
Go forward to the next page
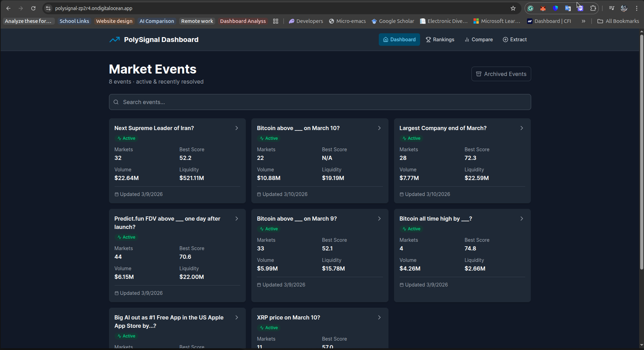tap(21, 8)
